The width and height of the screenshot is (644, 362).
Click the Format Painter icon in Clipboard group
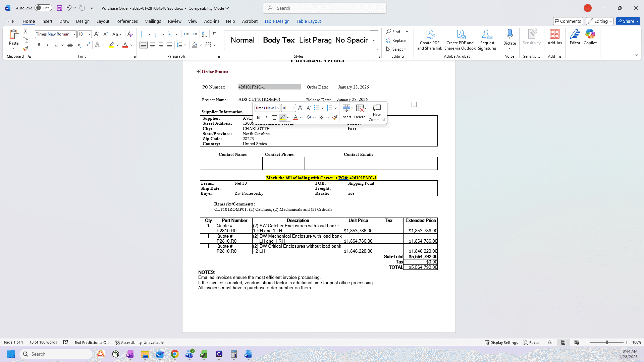[x=25, y=49]
